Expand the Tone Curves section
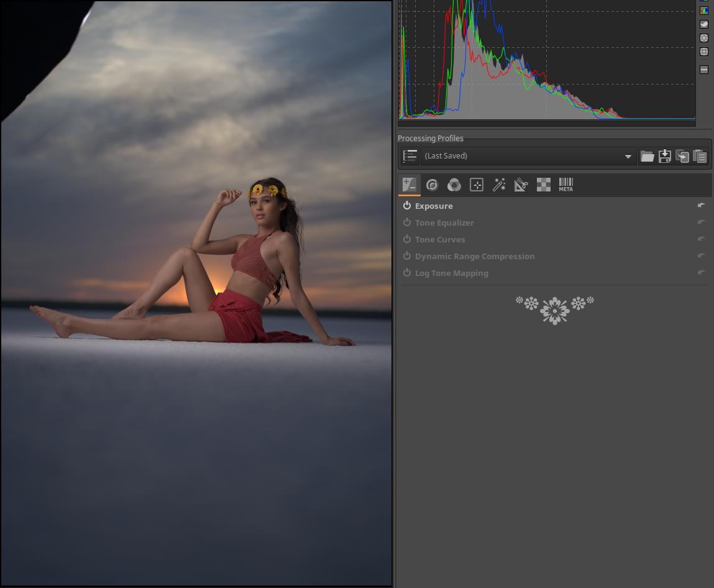The image size is (714, 588). [440, 239]
